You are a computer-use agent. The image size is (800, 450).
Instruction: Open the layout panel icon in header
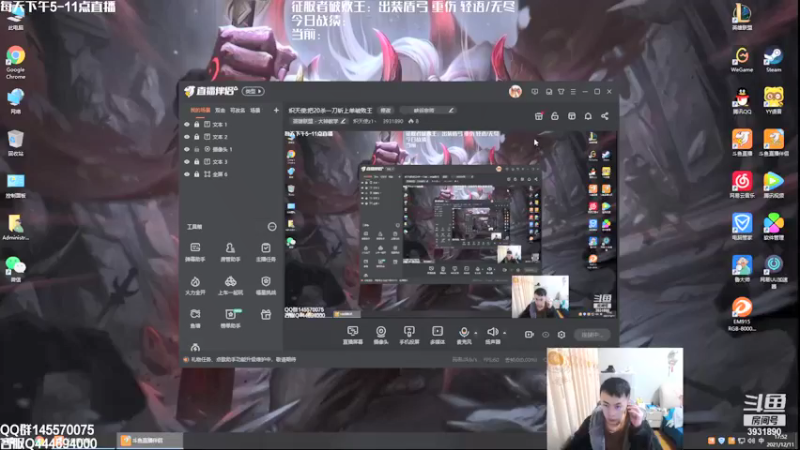tap(572, 116)
